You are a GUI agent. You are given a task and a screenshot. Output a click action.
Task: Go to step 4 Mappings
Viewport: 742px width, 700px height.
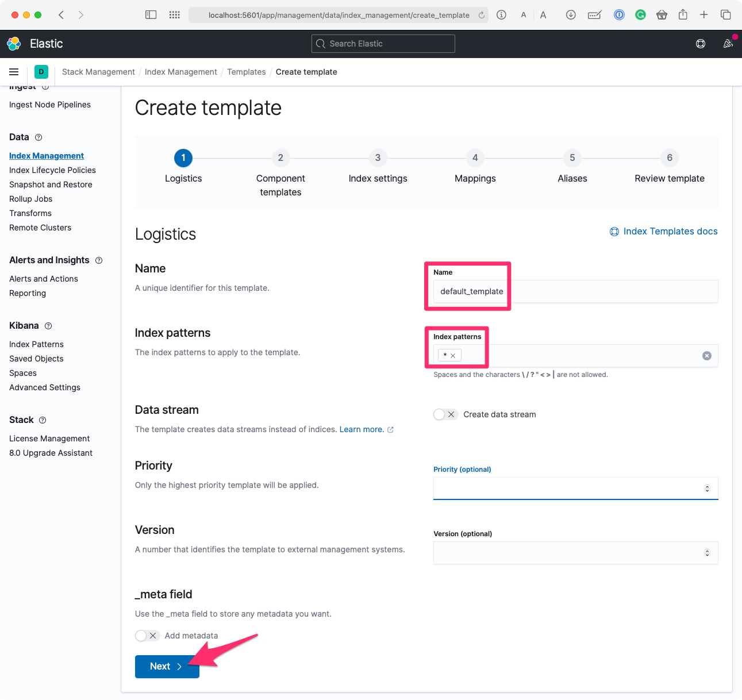tap(475, 158)
